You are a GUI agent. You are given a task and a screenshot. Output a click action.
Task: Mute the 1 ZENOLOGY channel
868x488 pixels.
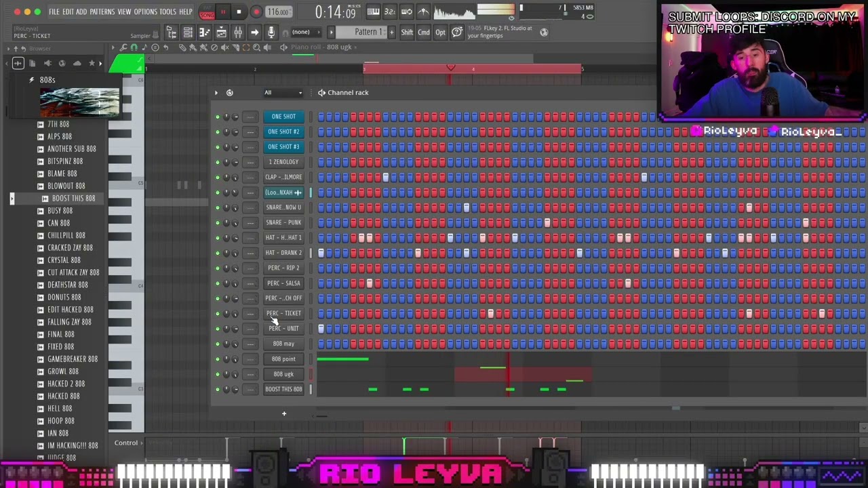pyautogui.click(x=218, y=162)
